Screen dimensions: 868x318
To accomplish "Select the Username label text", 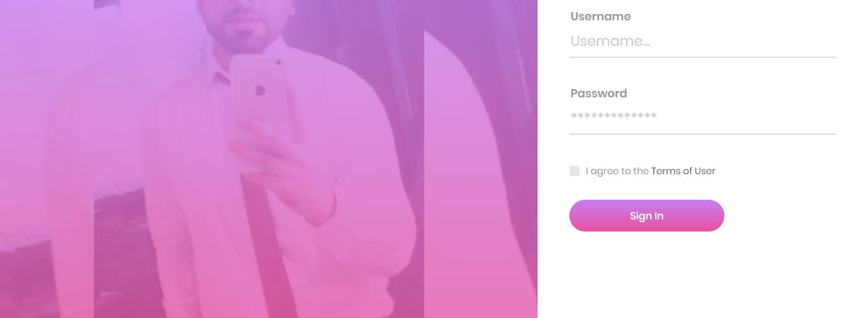I will (600, 17).
